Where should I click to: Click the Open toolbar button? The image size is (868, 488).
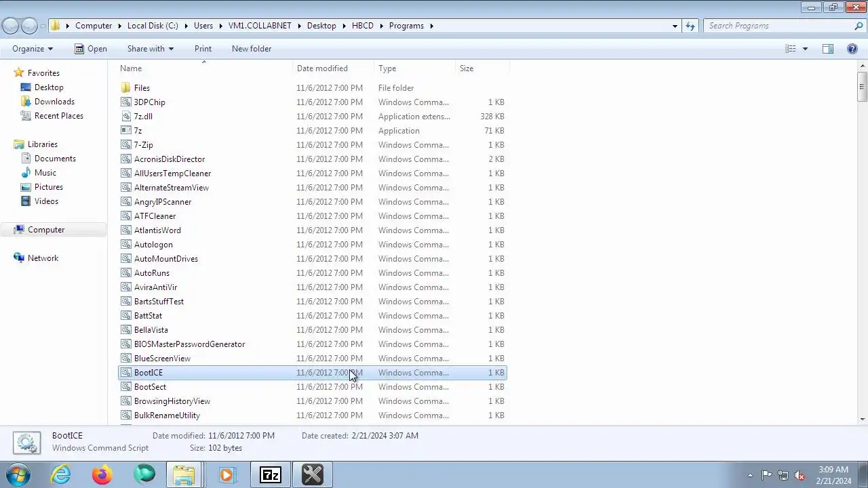91,49
